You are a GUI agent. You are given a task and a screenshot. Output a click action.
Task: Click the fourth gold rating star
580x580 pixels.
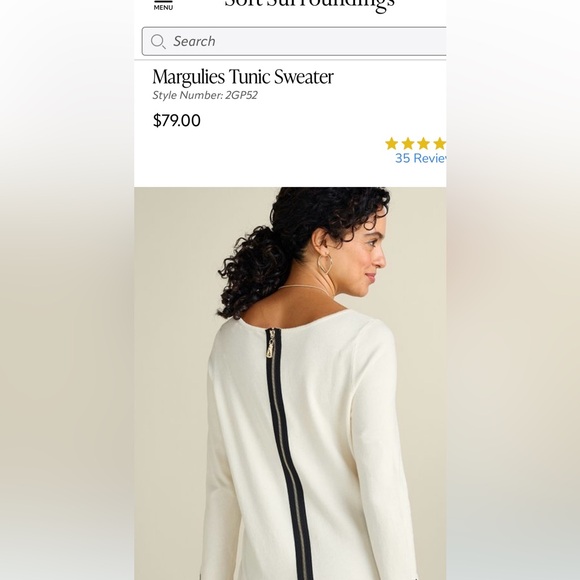439,144
